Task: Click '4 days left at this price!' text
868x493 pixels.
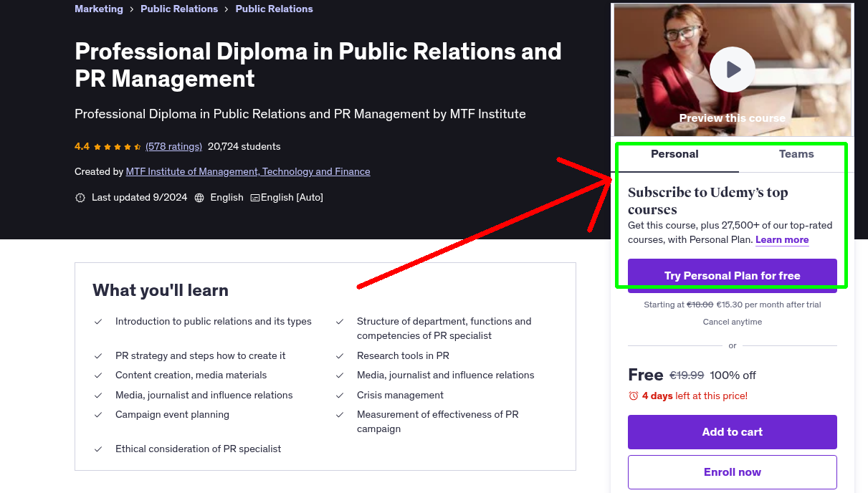Action: point(695,396)
